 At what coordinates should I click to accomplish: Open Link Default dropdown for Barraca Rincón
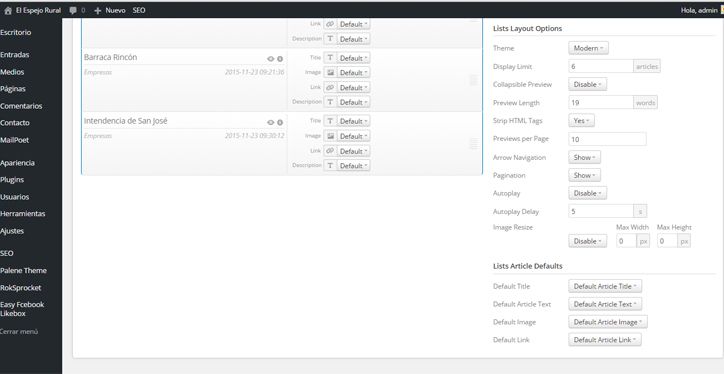354,87
